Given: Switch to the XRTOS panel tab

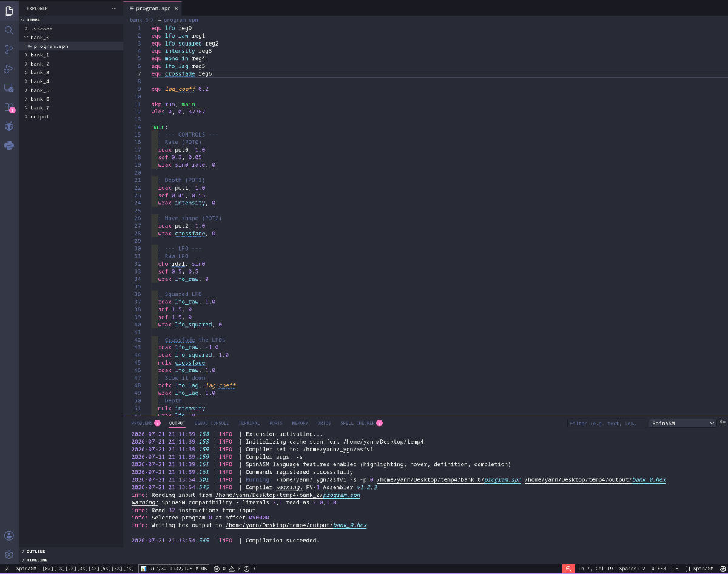Looking at the screenshot, I should coord(325,423).
